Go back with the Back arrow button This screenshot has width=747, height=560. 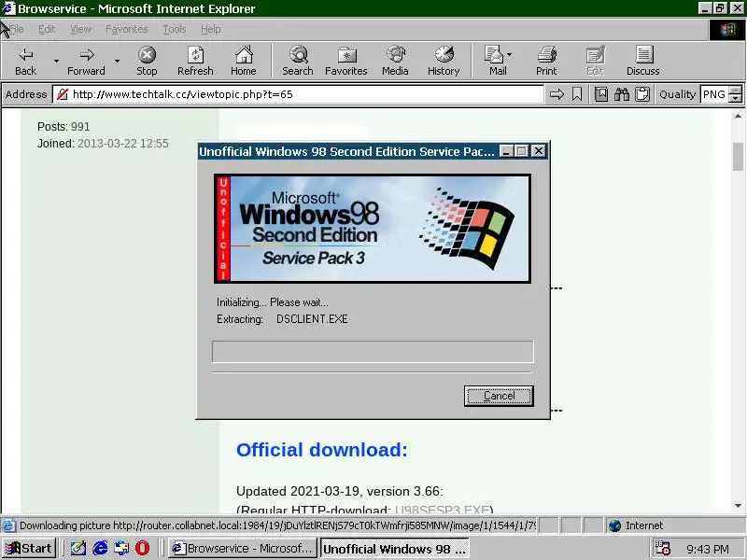pyautogui.click(x=26, y=61)
